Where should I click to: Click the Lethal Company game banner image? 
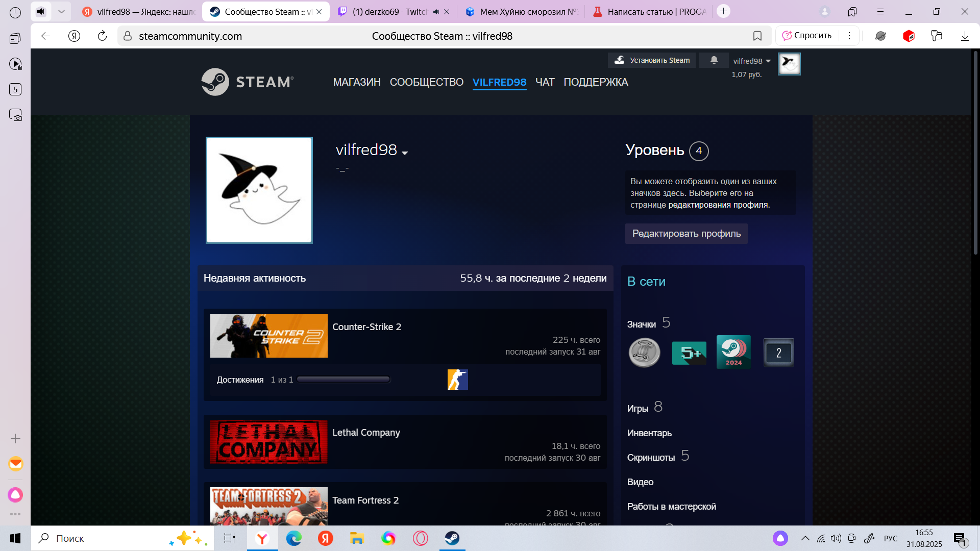[269, 442]
